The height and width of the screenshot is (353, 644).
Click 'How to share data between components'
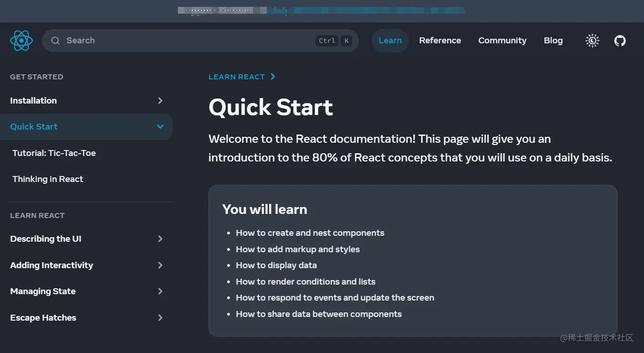[319, 314]
